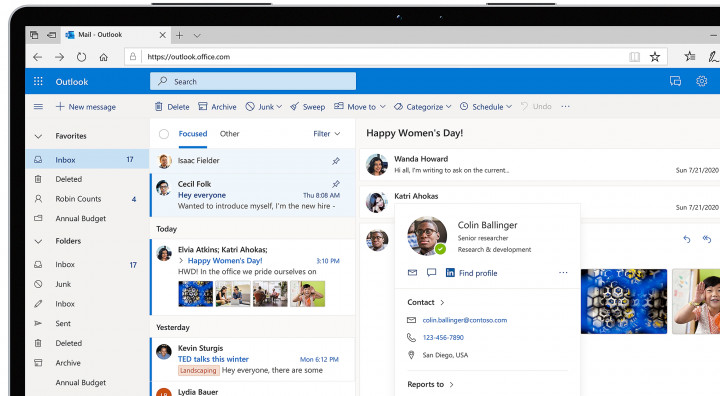Collapse the Favorites section
Viewport: 720px width, 396px height.
39,136
